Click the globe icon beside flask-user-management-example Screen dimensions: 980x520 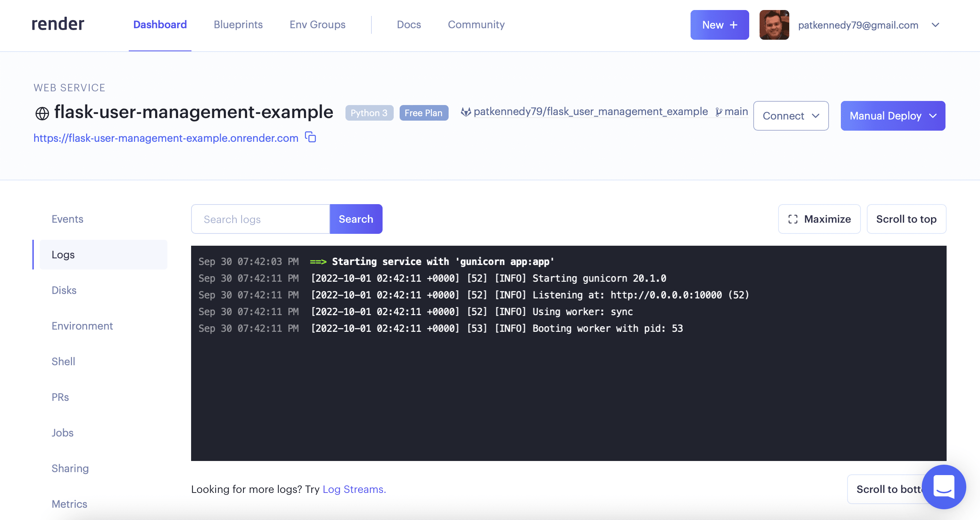[42, 112]
